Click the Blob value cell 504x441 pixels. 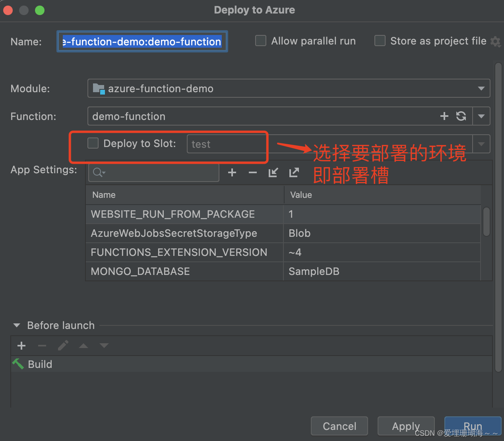(382, 233)
